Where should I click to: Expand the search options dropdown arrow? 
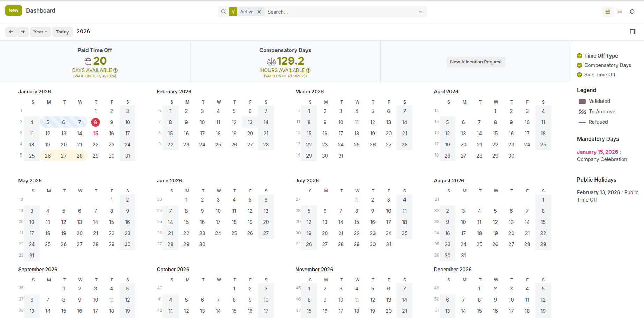(x=421, y=12)
